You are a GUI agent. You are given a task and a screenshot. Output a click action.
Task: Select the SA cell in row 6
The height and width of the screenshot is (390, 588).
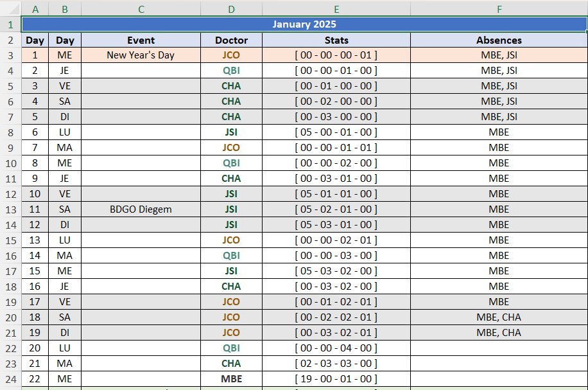65,102
